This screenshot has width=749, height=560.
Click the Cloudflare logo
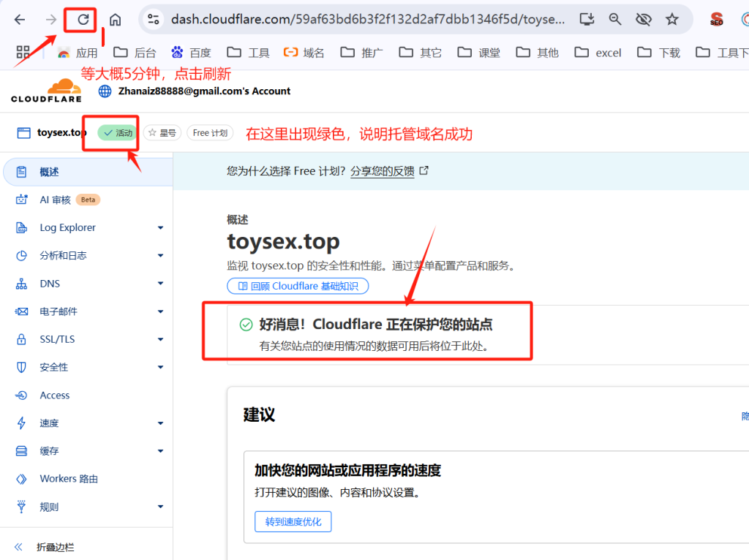click(46, 90)
